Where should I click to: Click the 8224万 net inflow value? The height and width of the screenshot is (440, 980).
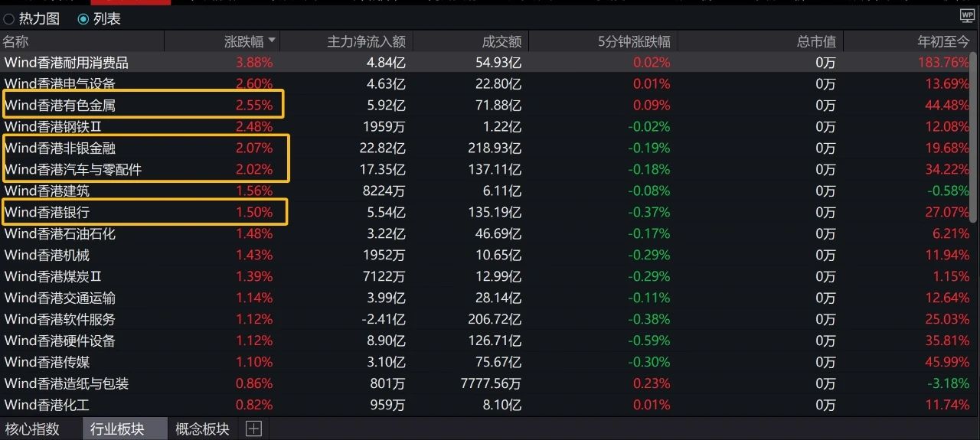click(384, 191)
